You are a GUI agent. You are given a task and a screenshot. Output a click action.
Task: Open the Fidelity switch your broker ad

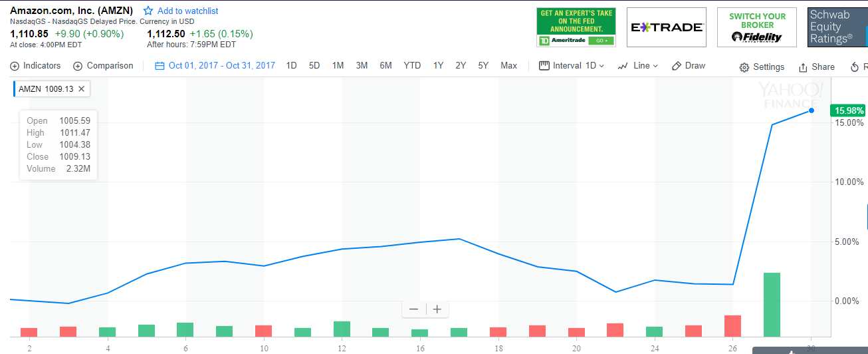point(757,27)
